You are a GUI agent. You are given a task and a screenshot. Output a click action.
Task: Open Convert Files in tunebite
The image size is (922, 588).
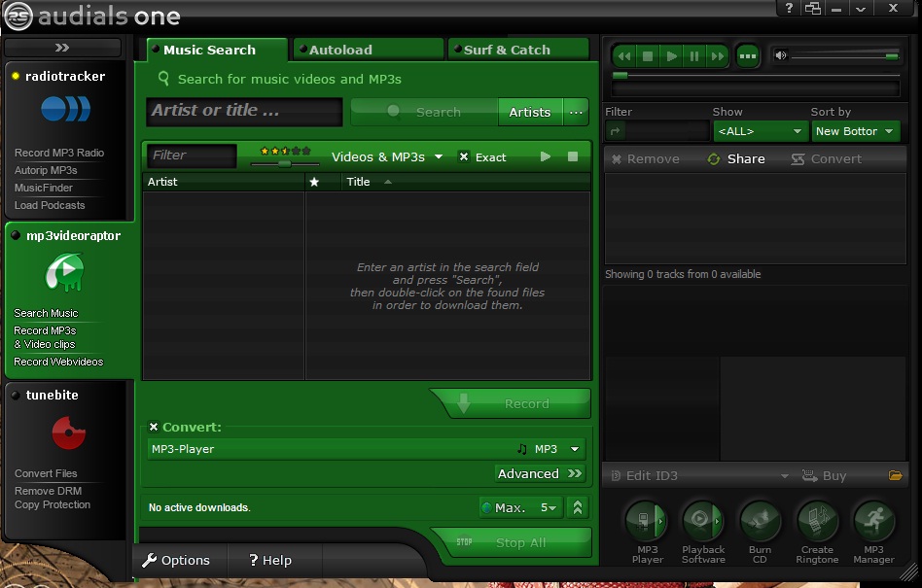pos(46,473)
